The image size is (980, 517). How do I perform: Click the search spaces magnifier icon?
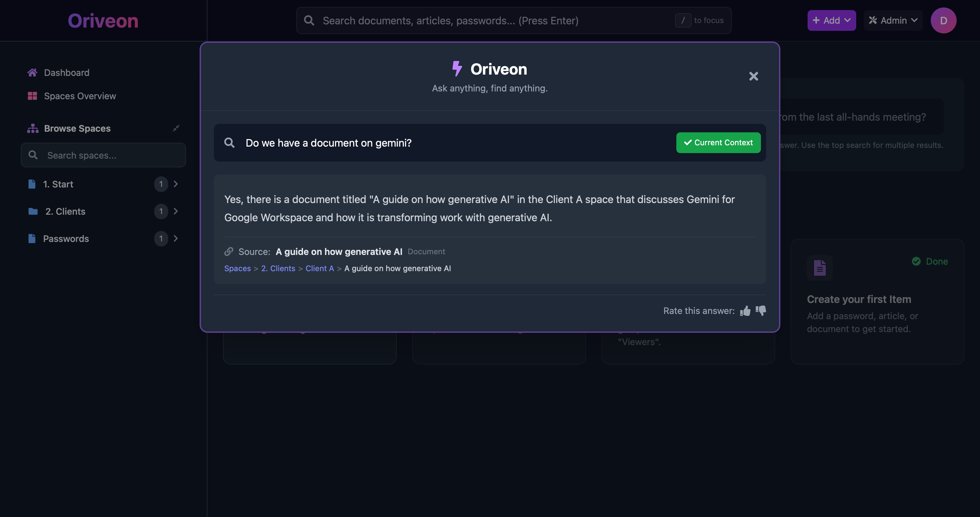33,155
